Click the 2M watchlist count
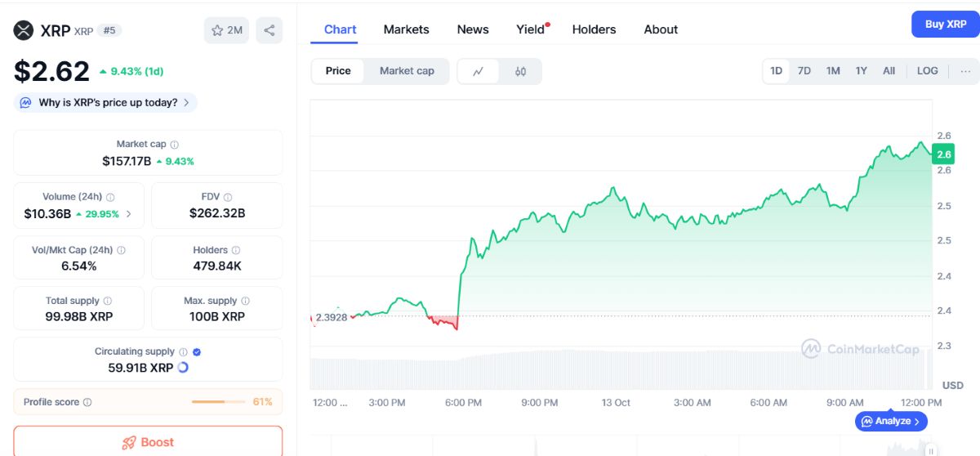 coord(234,30)
